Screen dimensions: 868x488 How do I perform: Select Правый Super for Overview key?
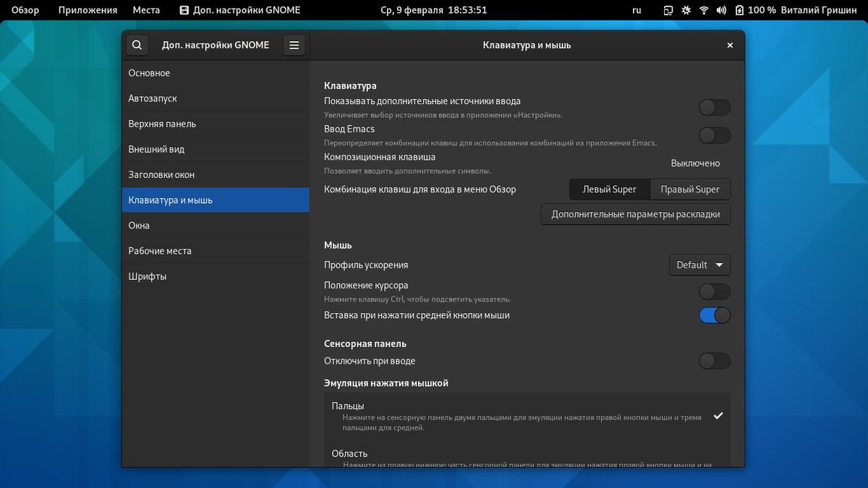pos(690,189)
